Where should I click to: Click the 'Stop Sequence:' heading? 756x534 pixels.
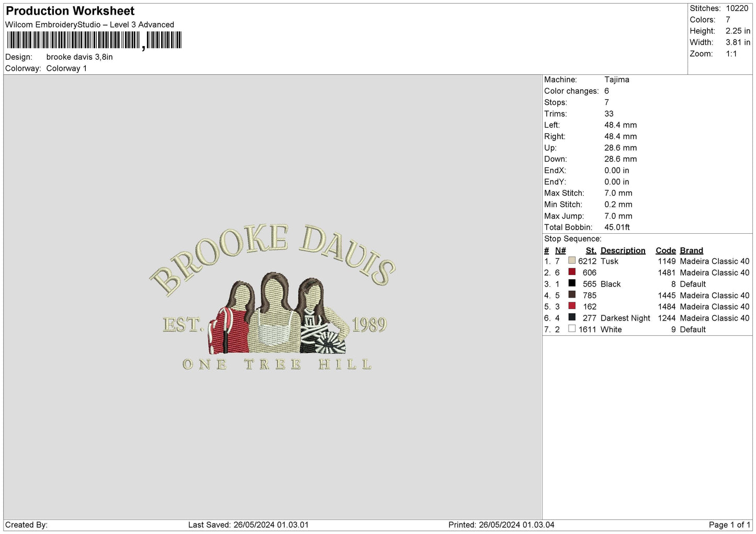click(x=573, y=239)
